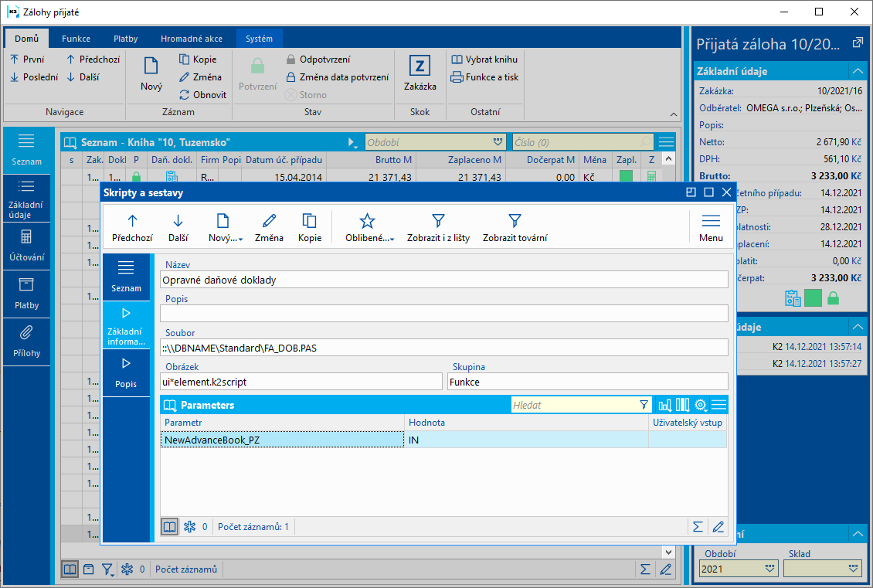Click the Název input field
Screen dimensions: 873x588
444,280
